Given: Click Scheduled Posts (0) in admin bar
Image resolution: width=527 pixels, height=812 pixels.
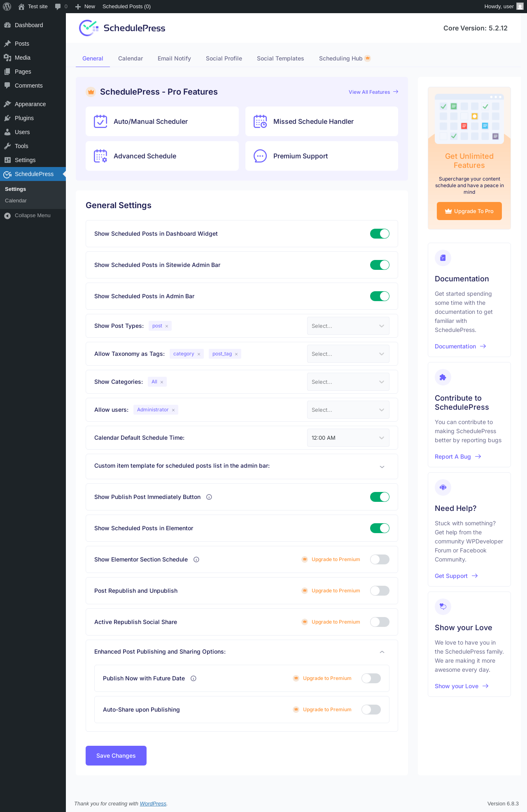Looking at the screenshot, I should pos(126,7).
